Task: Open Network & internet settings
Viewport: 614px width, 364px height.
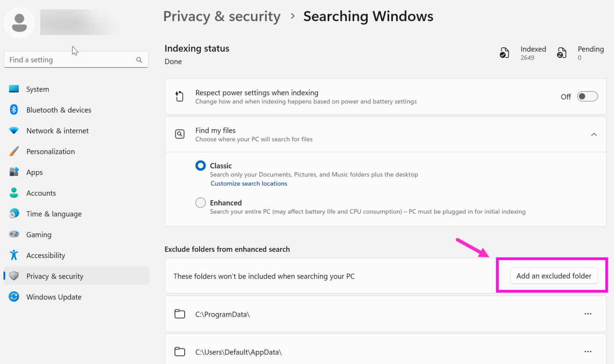Action: point(76,131)
